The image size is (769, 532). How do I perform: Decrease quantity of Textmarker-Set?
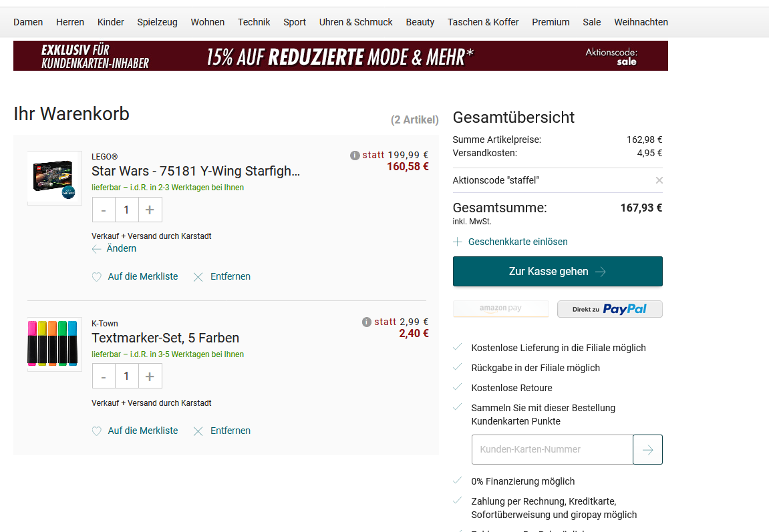(104, 376)
